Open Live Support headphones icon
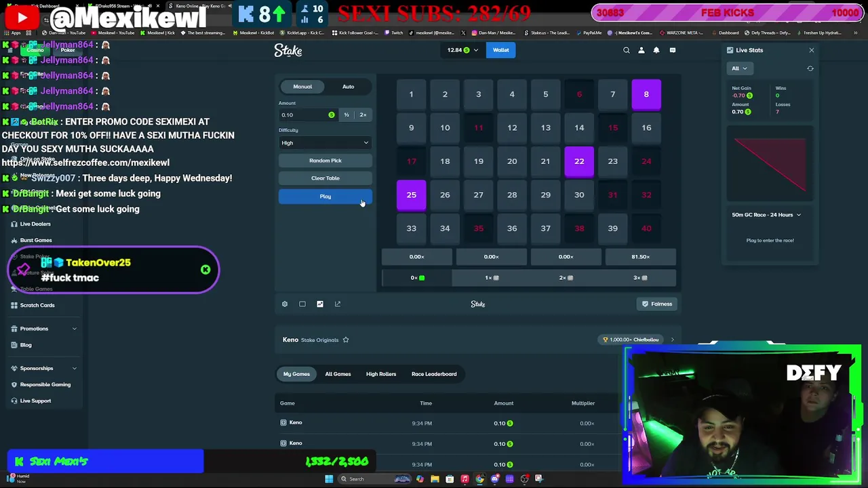 click(14, 401)
